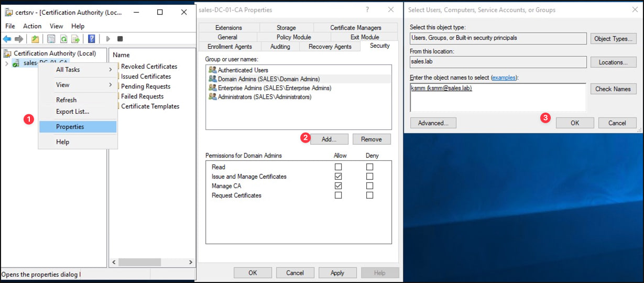Choose Refresh in the context menu

point(78,100)
